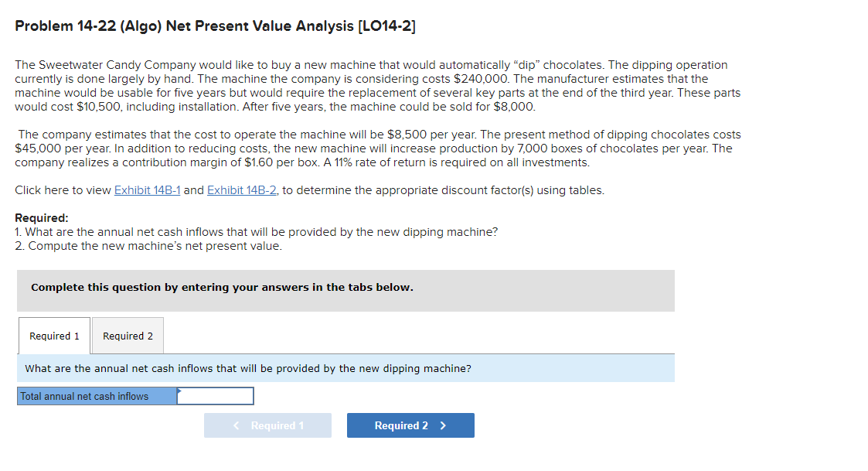Click the left chevron on Required 1 button

tap(237, 425)
